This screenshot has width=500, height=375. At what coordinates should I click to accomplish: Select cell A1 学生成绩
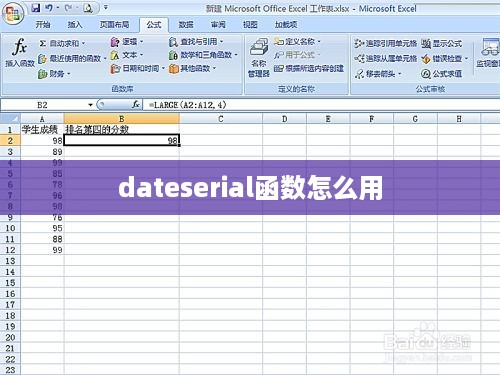[x=42, y=130]
